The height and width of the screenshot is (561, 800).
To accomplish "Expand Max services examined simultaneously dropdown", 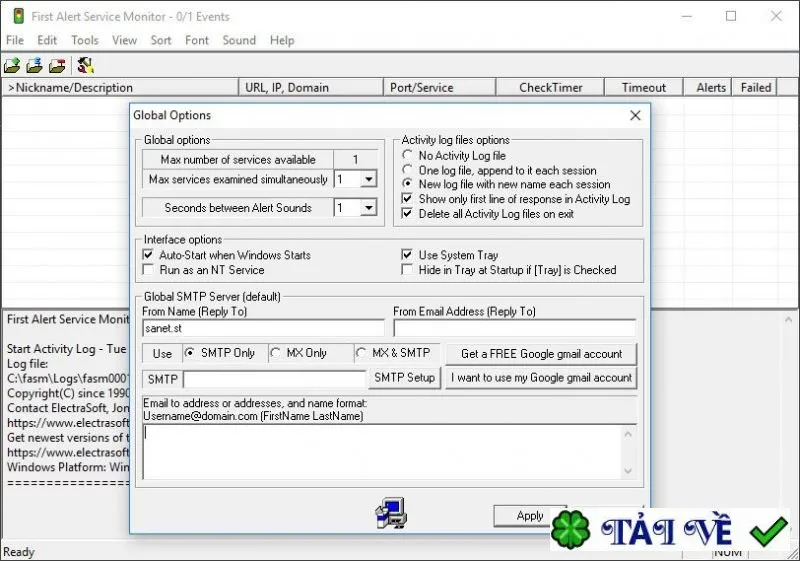I will [x=368, y=179].
